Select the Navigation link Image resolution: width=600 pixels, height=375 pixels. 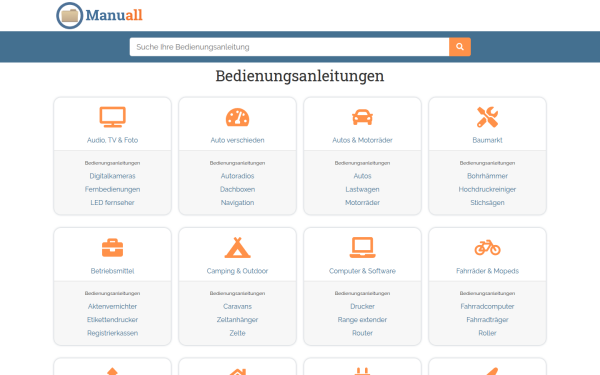coord(237,202)
